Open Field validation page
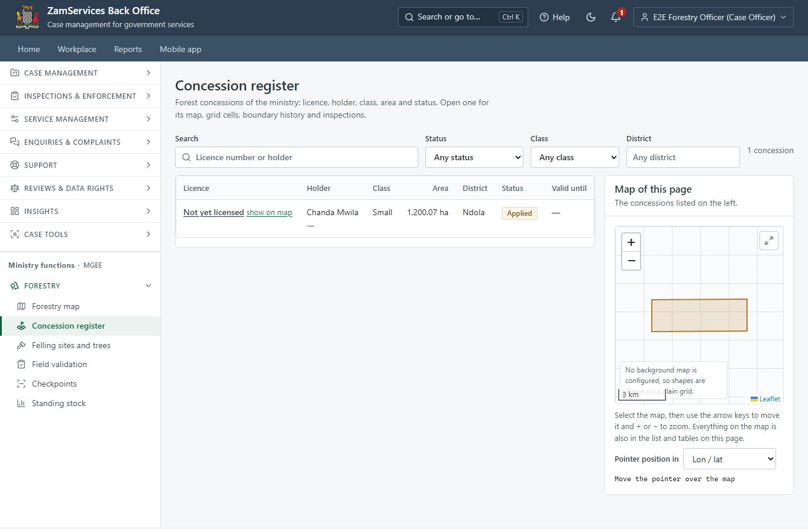This screenshot has height=532, width=808. pos(80,364)
